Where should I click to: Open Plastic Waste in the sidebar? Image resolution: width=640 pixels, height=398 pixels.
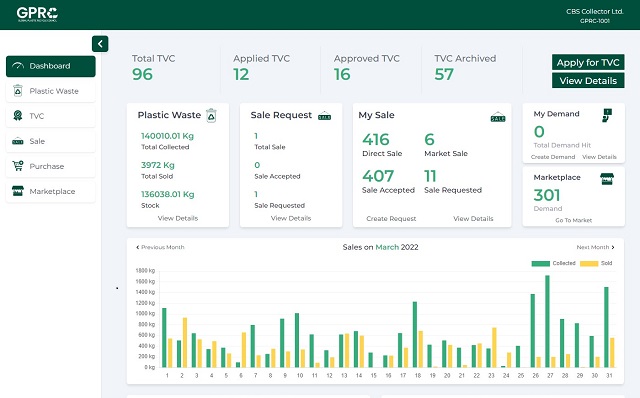click(51, 91)
